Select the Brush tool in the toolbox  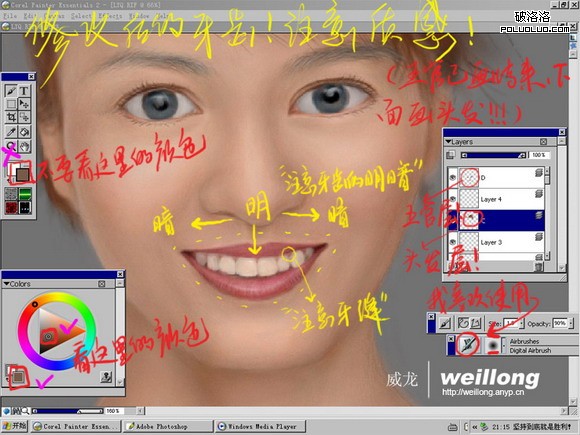pyautogui.click(x=11, y=91)
